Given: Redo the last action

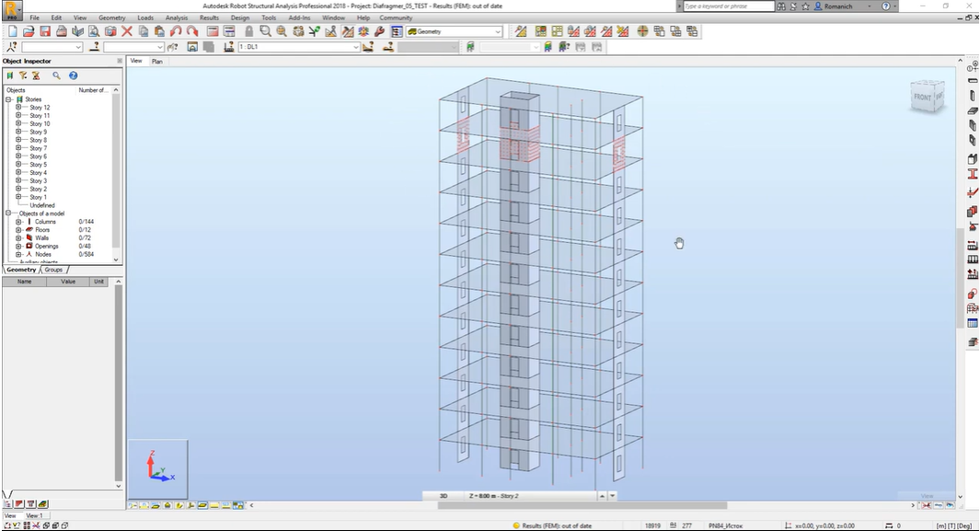Looking at the screenshot, I should point(192,31).
